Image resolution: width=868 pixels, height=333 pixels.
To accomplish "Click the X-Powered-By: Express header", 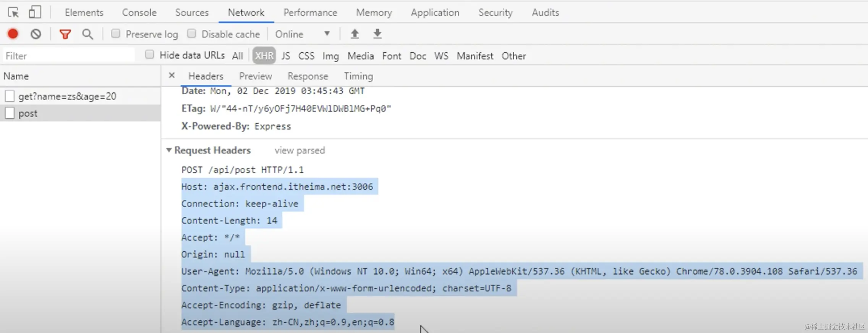I will click(236, 126).
